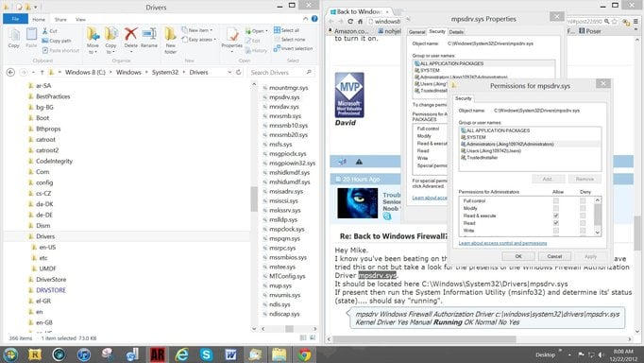Viewport: 644px width, 363px height.
Task: Click the Internet Explorer taskbar icon
Action: [x=182, y=354]
